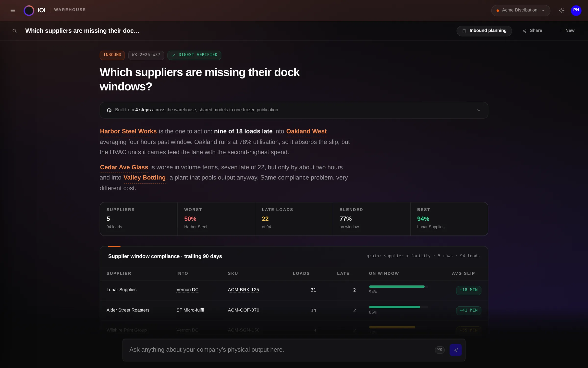
Task: Click loads value 31 for Lunar Supplies
Action: click(313, 290)
